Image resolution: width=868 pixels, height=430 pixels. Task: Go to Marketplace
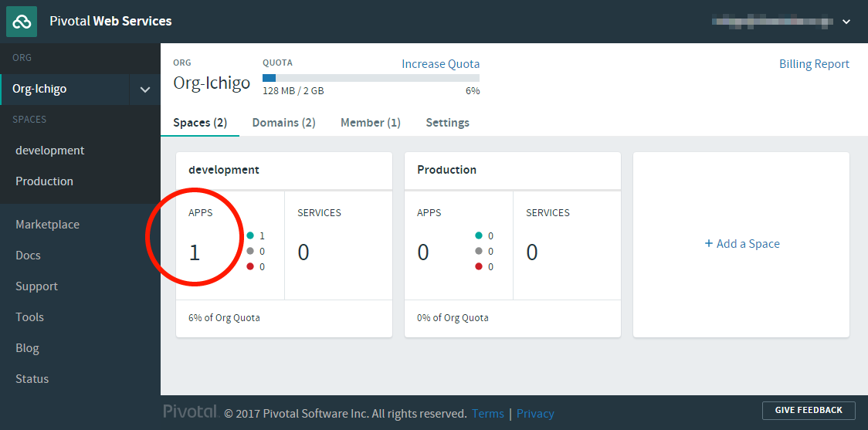[x=47, y=224]
